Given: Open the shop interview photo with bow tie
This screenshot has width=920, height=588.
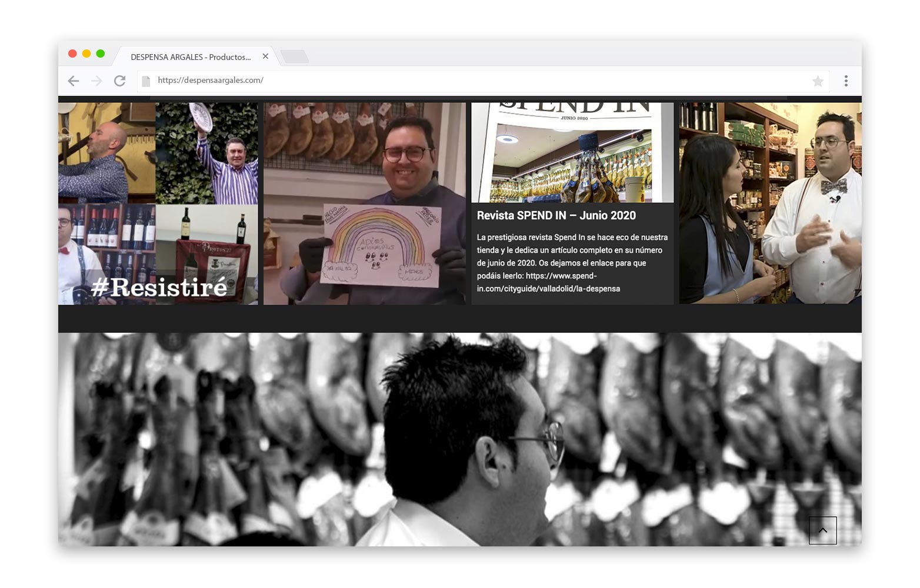Looking at the screenshot, I should [x=770, y=203].
